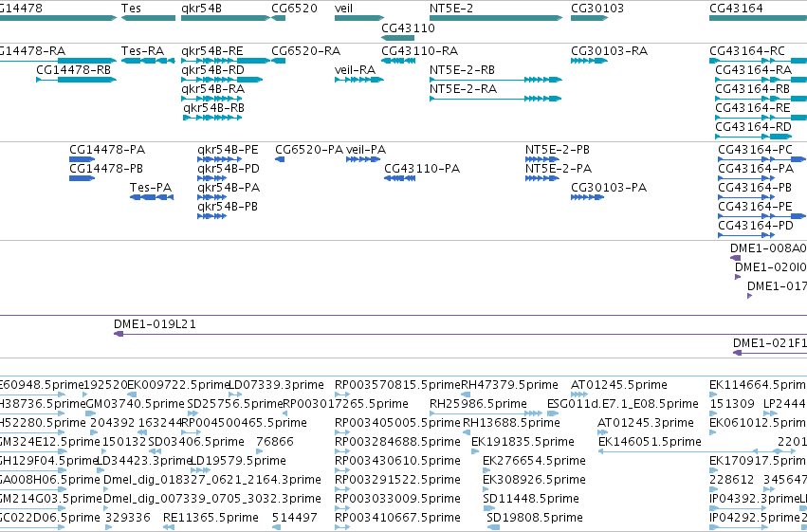Screen dimensions: 807x532
Task: Select the qkr54B gene feature label
Action: pos(201,9)
